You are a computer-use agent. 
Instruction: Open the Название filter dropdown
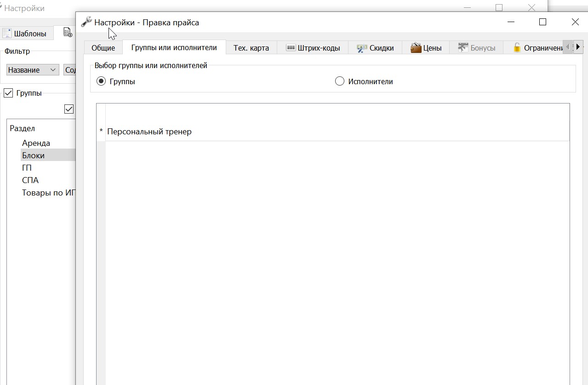[33, 70]
